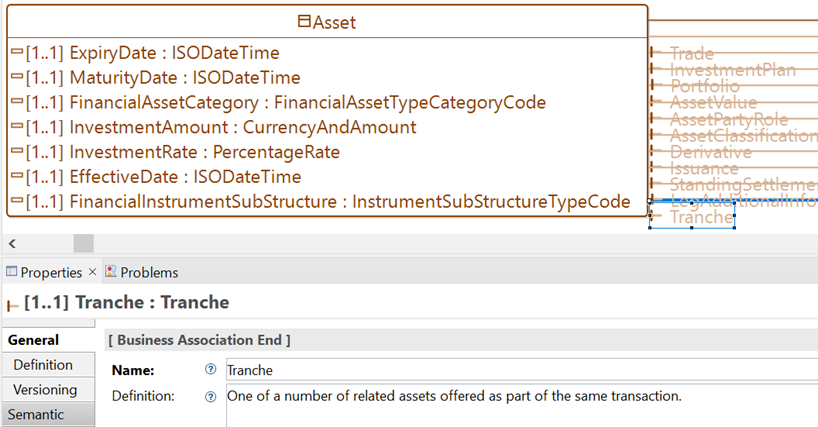Select the ExpiryDate attribute icon
The width and height of the screenshot is (818, 427).
click(17, 51)
